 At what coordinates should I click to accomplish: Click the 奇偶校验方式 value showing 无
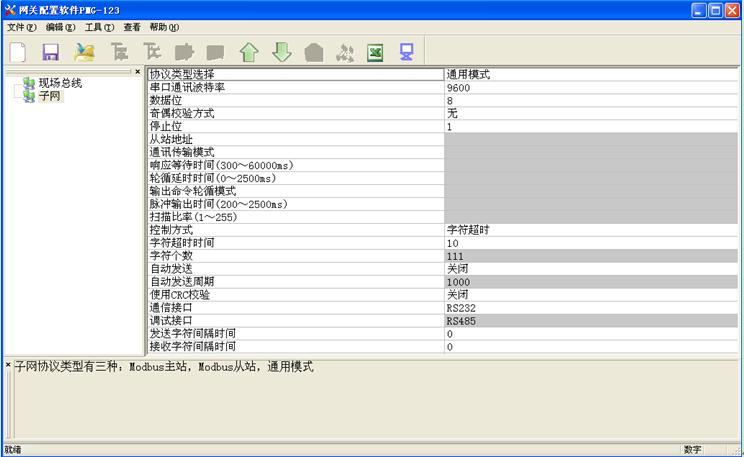(x=590, y=114)
